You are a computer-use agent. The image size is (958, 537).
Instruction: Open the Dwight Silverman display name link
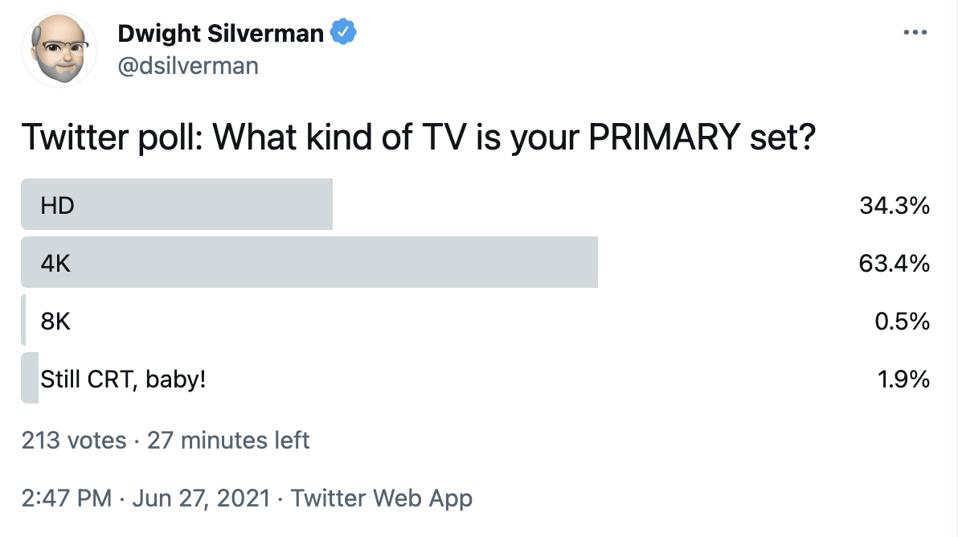[220, 33]
